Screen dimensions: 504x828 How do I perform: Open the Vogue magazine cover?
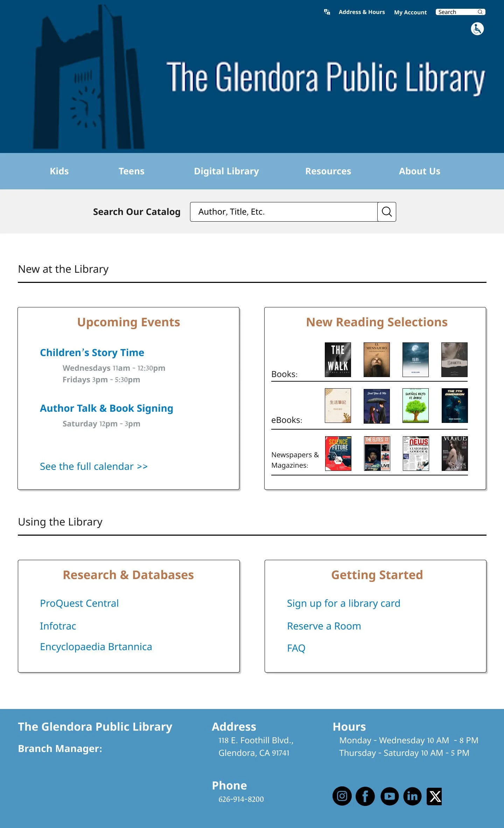click(x=455, y=453)
